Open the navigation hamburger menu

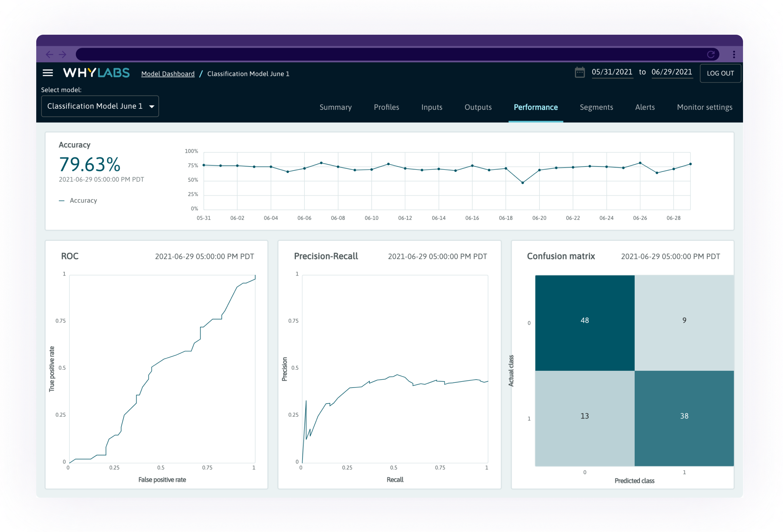click(48, 73)
